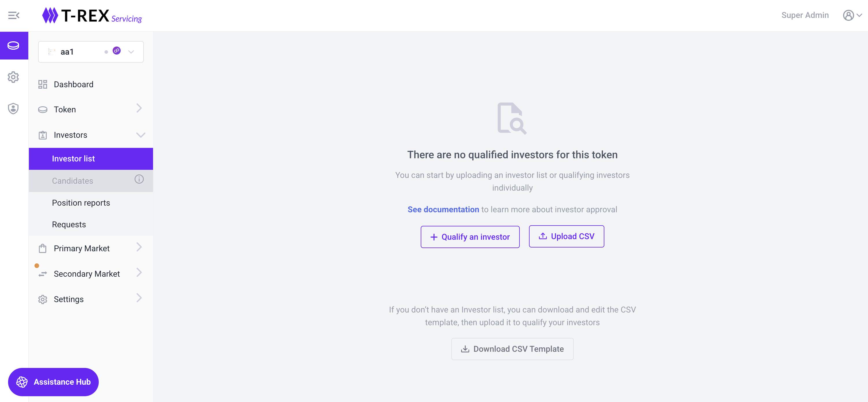Open Position reports submenu item
The width and height of the screenshot is (868, 402).
click(x=81, y=203)
